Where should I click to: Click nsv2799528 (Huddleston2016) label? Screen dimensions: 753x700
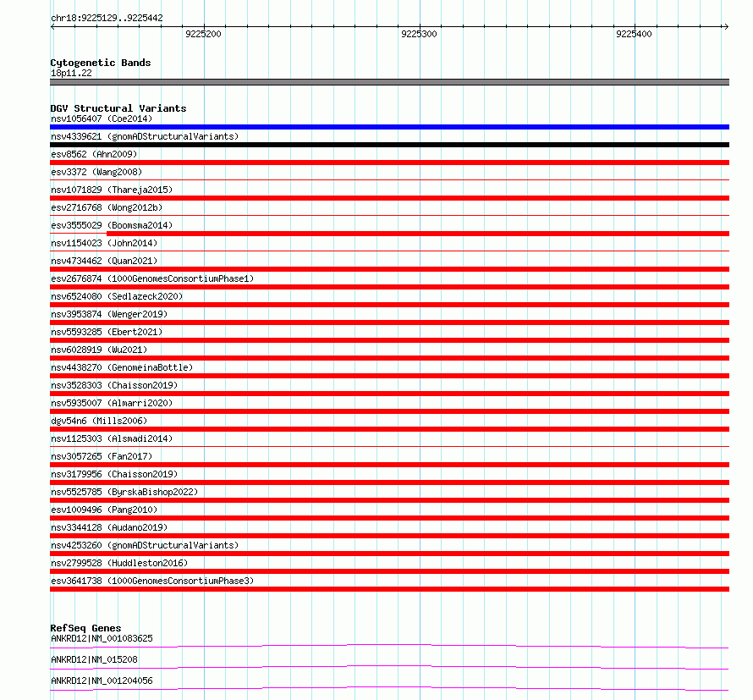(x=119, y=563)
